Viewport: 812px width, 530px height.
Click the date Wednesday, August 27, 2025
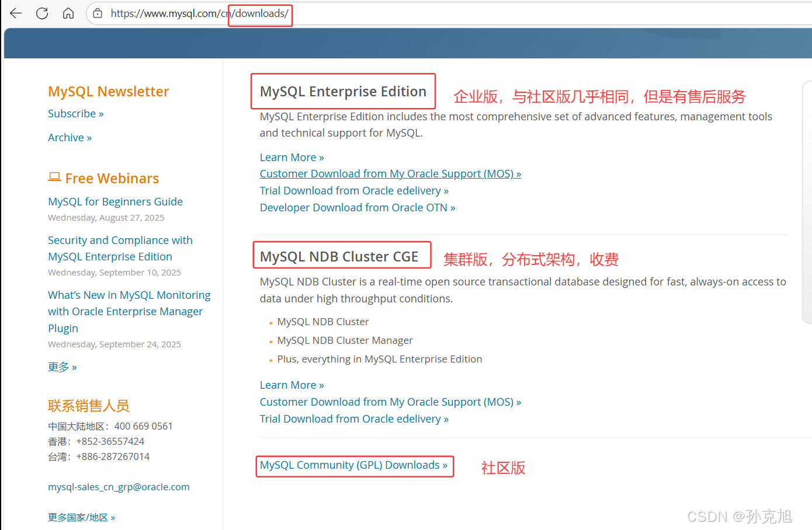pyautogui.click(x=106, y=218)
